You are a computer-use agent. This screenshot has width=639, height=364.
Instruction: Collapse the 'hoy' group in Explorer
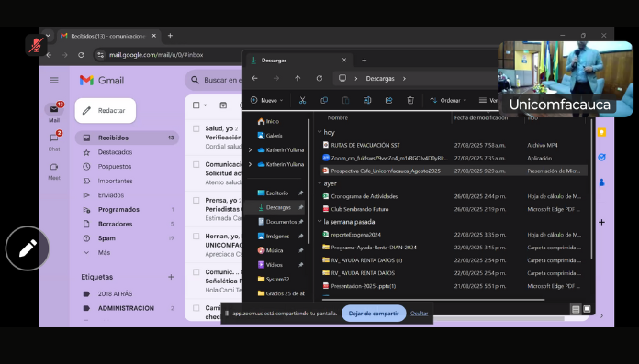(x=319, y=132)
